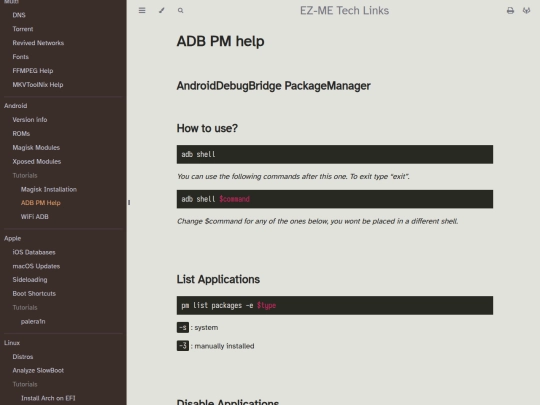Open Boot Shortcuts page

[34, 294]
